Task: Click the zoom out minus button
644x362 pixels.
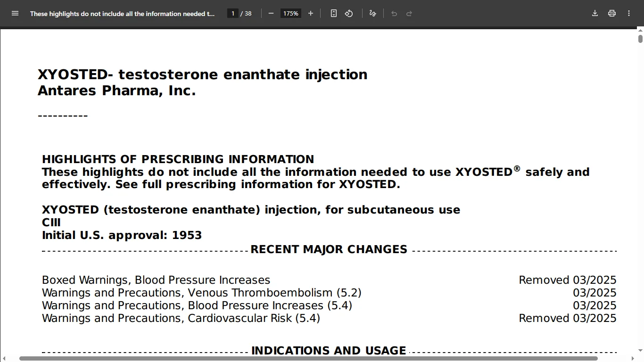Action: [271, 13]
